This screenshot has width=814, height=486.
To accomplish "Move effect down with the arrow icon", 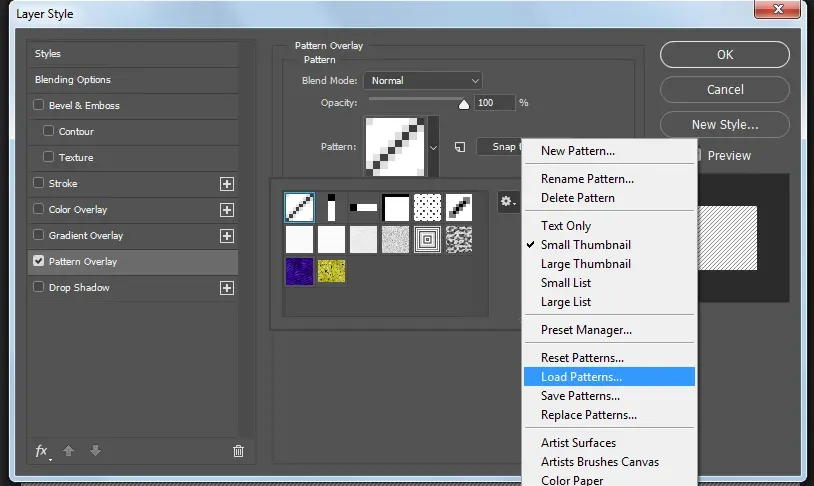I will click(x=96, y=451).
